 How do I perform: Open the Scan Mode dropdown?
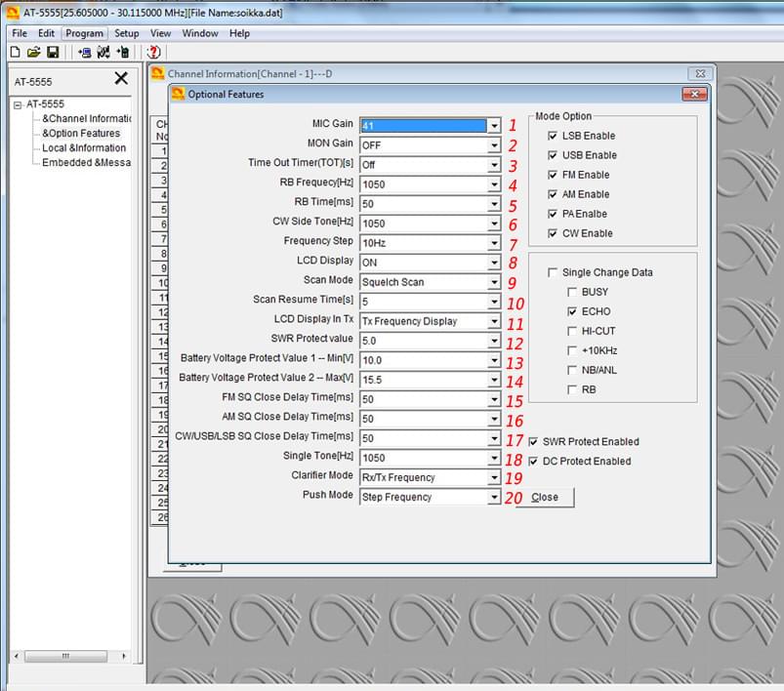[494, 281]
